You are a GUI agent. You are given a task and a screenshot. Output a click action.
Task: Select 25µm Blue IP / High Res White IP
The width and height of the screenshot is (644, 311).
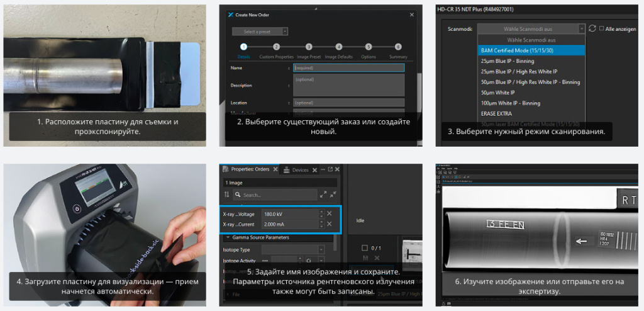pyautogui.click(x=531, y=72)
